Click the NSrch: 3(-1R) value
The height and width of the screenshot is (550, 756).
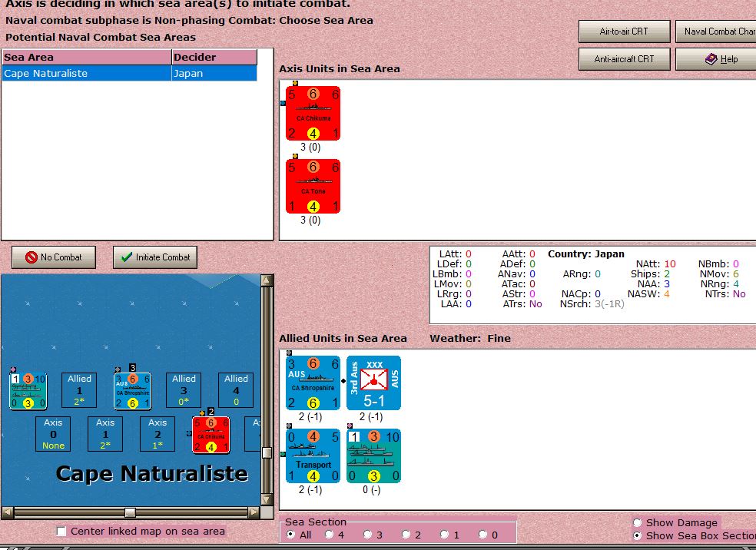pos(592,304)
